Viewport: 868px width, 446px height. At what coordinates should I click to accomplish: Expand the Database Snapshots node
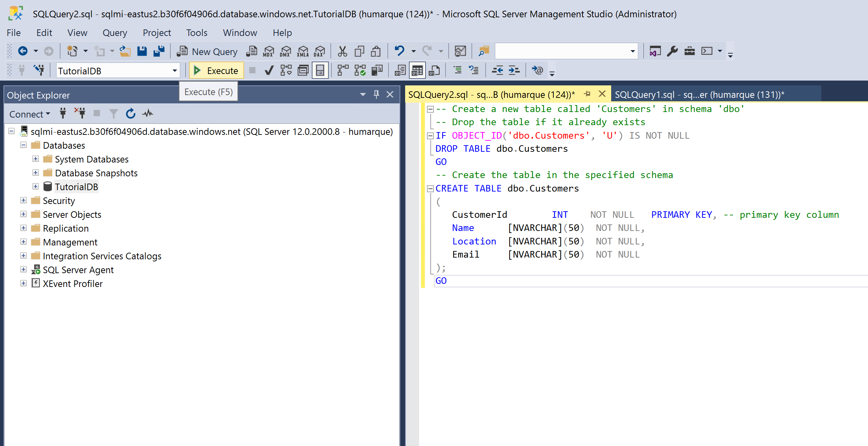click(x=36, y=173)
